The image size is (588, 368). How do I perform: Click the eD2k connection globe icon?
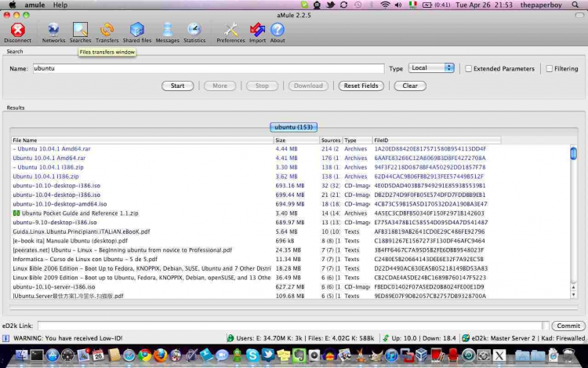(x=466, y=338)
